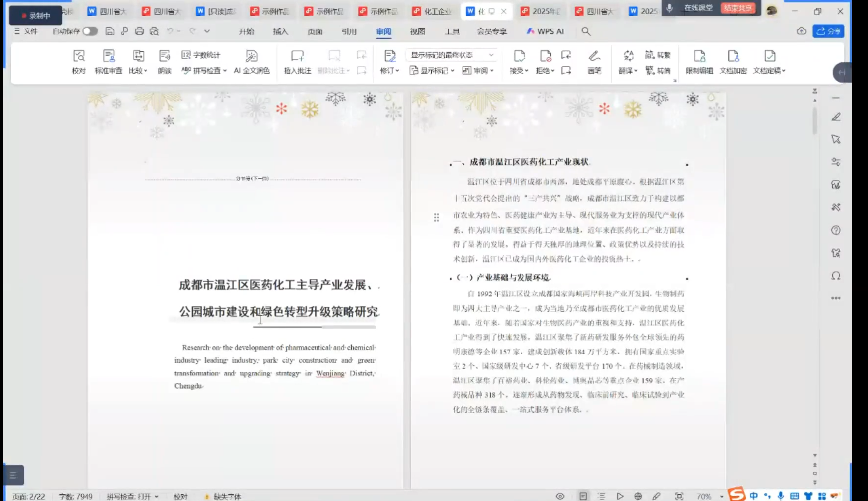Toggle eye protection mode in status bar
The height and width of the screenshot is (501, 868).
click(560, 496)
